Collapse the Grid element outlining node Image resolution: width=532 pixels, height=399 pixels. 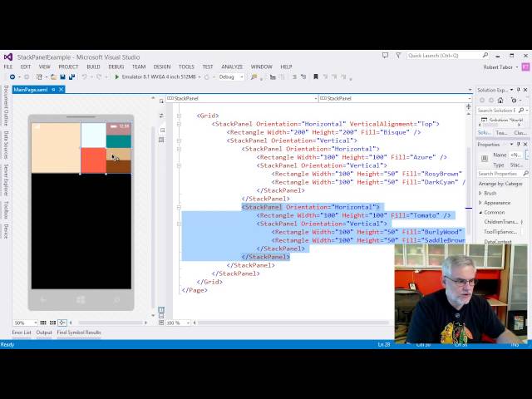(x=179, y=116)
